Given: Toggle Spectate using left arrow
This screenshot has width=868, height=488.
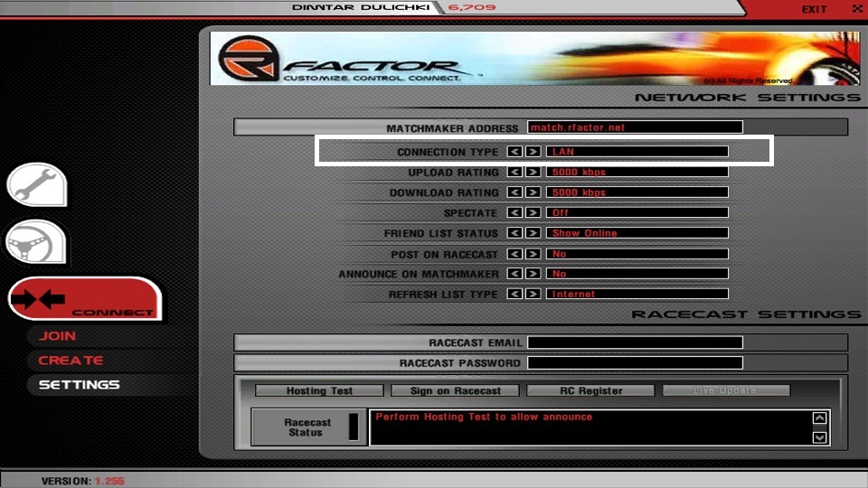Looking at the screenshot, I should point(514,212).
